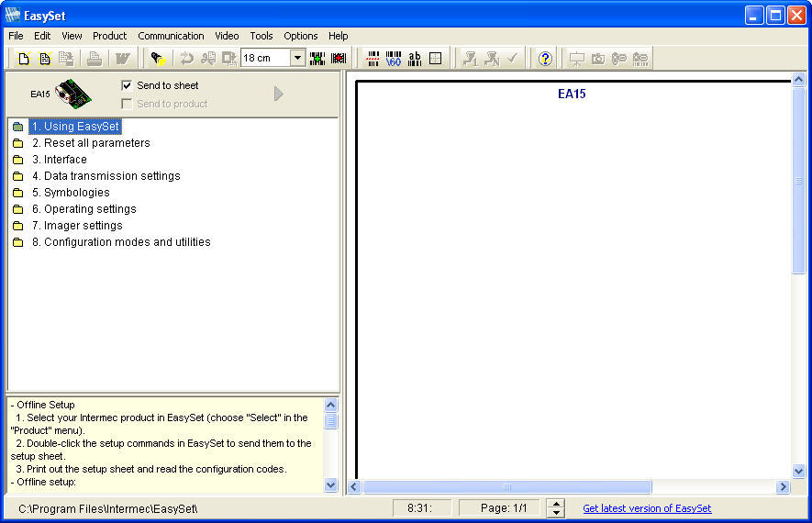The height and width of the screenshot is (523, 812).
Task: Click the barcode with red underline icon
Action: [x=373, y=58]
